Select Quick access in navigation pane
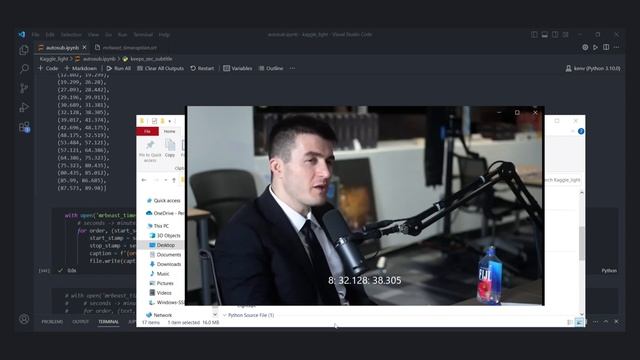Image resolution: width=640 pixels, height=360 pixels. click(x=163, y=200)
